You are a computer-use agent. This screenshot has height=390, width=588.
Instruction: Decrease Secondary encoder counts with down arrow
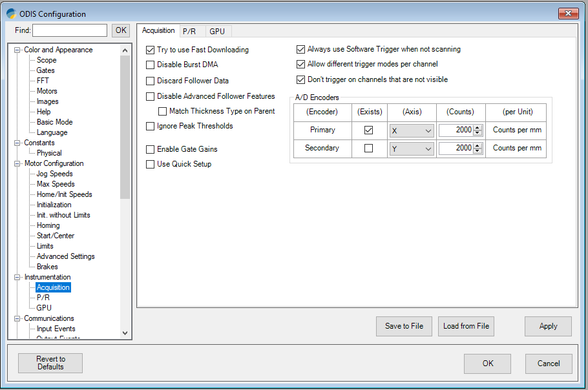click(478, 151)
